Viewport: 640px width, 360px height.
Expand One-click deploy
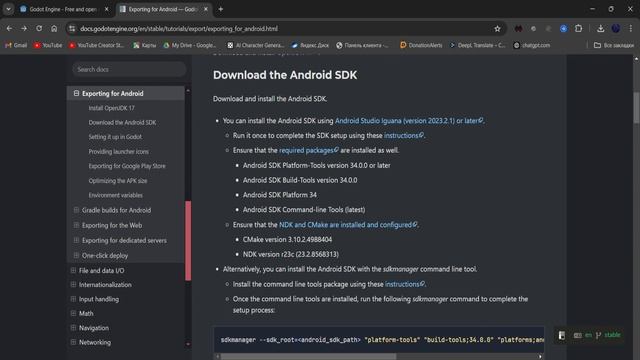[76, 256]
